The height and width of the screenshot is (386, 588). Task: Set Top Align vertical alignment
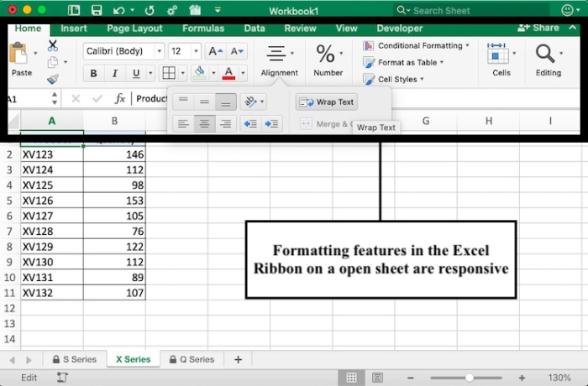tap(183, 102)
